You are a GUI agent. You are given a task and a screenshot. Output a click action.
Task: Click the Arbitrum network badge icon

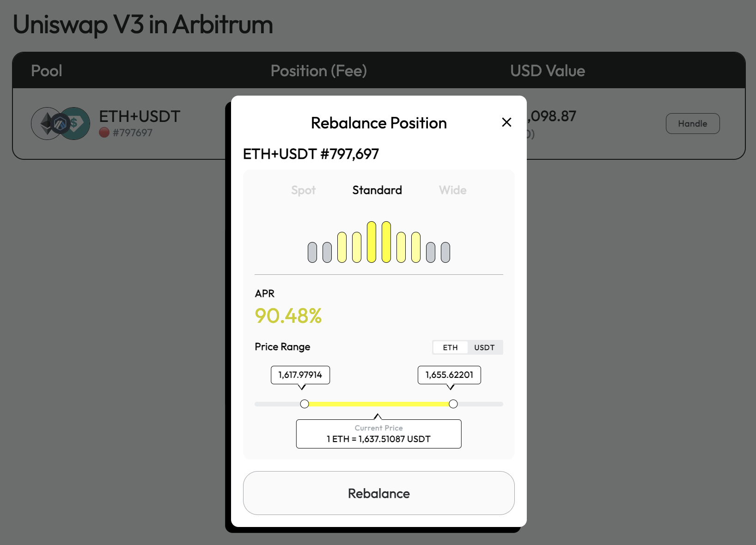60,123
